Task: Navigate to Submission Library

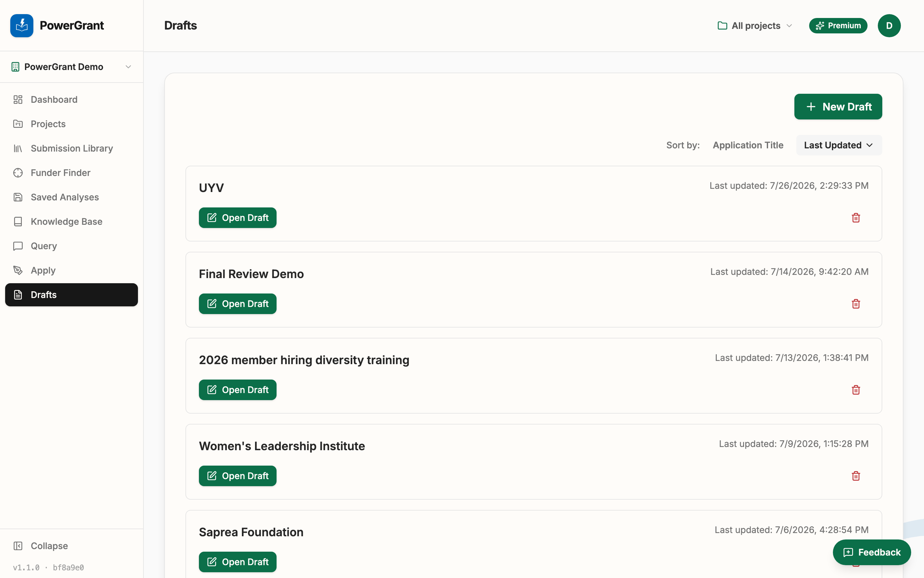Action: click(x=72, y=148)
